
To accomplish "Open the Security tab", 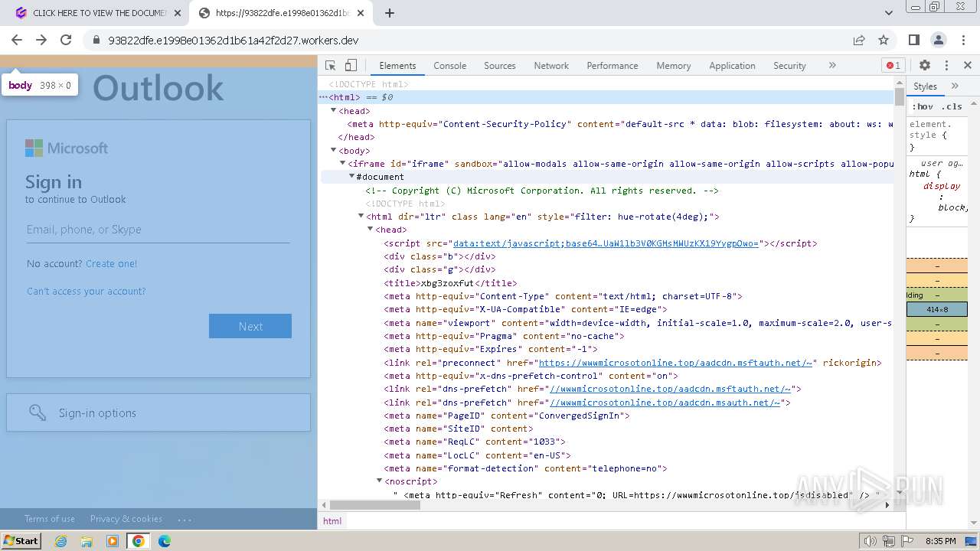I will (x=789, y=66).
